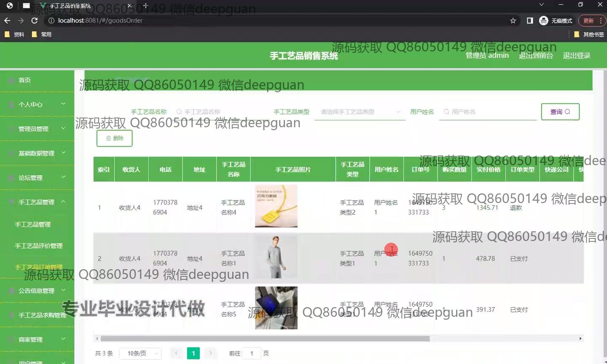Reload the current browser page
The width and height of the screenshot is (607, 364).
[x=35, y=21]
